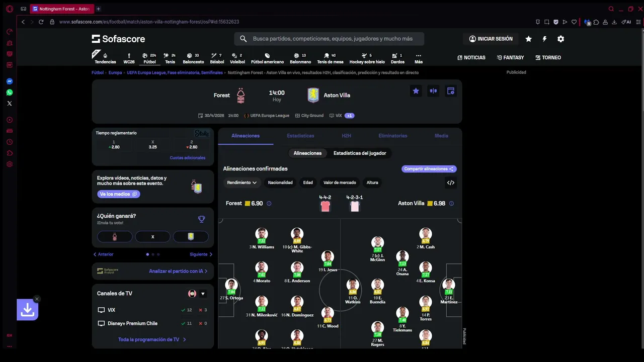Reload the current page
The height and width of the screenshot is (362, 644).
[41, 22]
